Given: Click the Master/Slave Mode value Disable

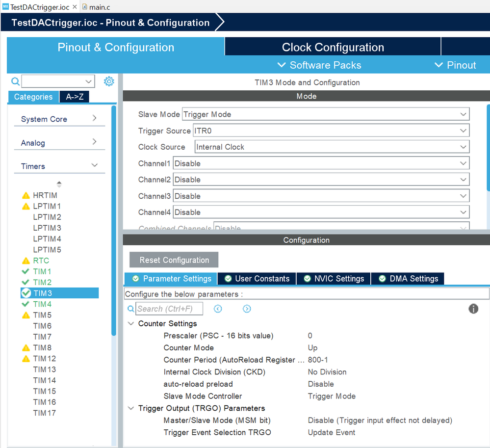Looking at the screenshot, I should coord(380,421).
